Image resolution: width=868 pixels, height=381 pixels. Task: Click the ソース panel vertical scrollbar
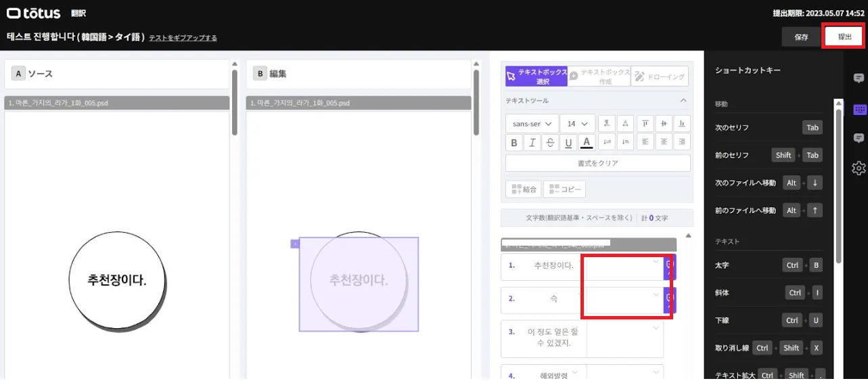235,102
